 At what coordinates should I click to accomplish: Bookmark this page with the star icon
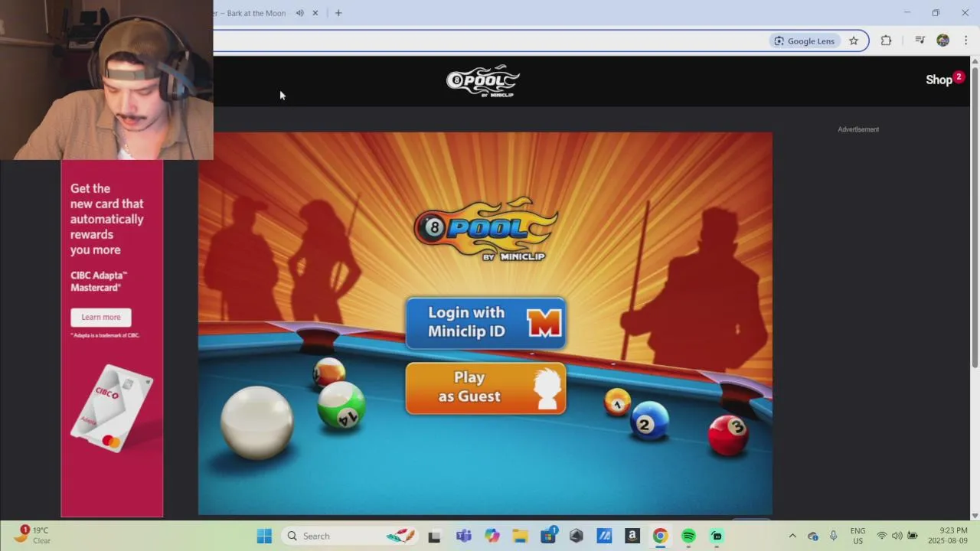click(854, 41)
